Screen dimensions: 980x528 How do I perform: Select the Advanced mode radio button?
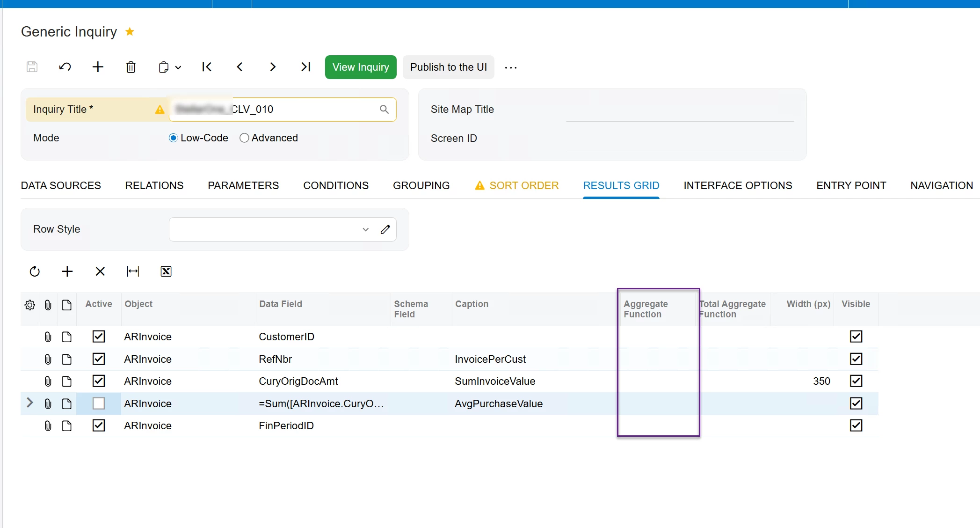point(244,138)
